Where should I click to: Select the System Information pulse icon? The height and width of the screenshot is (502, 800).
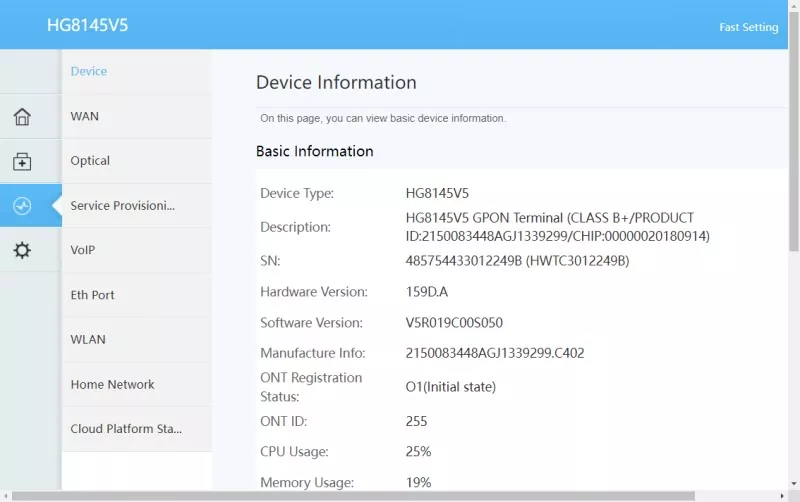[22, 206]
